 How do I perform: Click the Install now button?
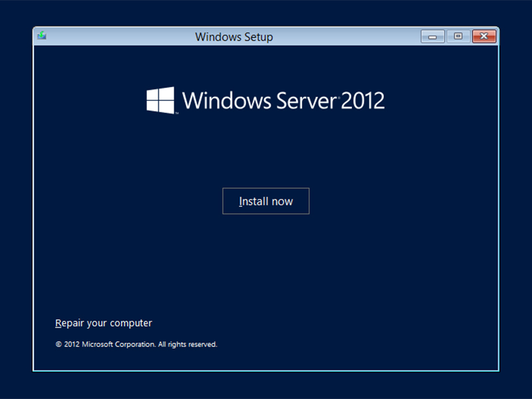click(x=265, y=201)
